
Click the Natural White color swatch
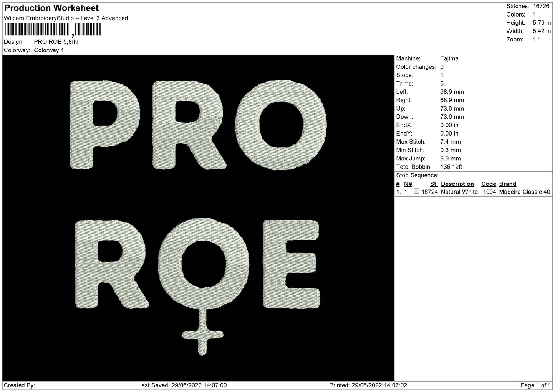pyautogui.click(x=416, y=191)
